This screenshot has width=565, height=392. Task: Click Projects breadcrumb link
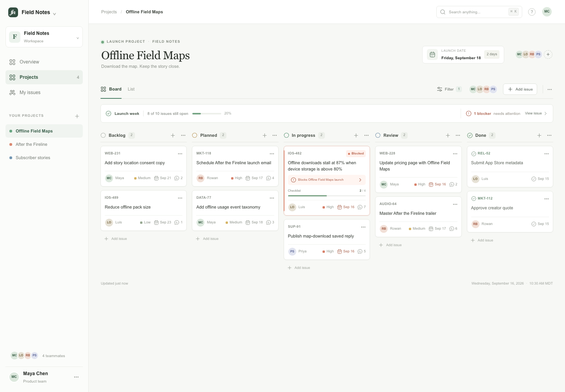109,12
